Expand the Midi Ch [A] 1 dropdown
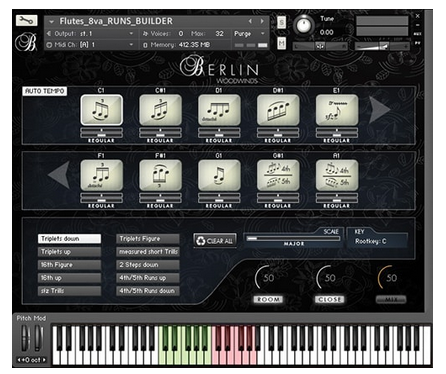Screen dimensions: 446x374 (90, 45)
